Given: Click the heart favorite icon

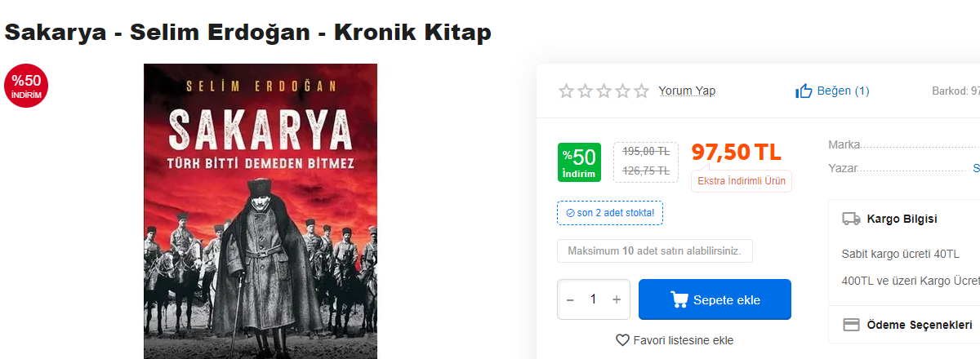Looking at the screenshot, I should 622,340.
